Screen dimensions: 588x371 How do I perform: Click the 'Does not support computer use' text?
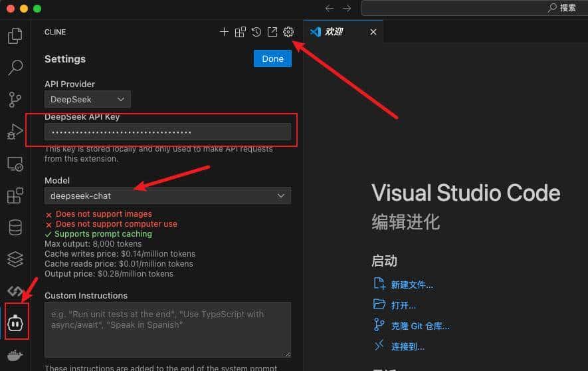tap(116, 224)
